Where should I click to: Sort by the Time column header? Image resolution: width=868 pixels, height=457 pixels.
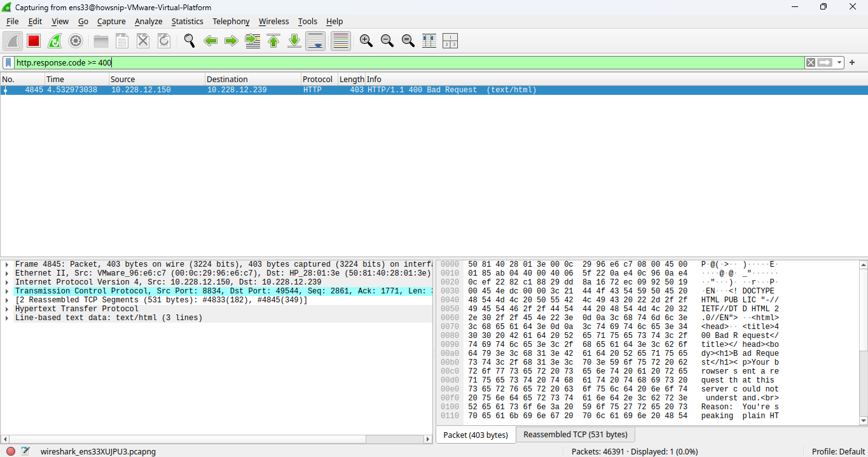[76, 80]
